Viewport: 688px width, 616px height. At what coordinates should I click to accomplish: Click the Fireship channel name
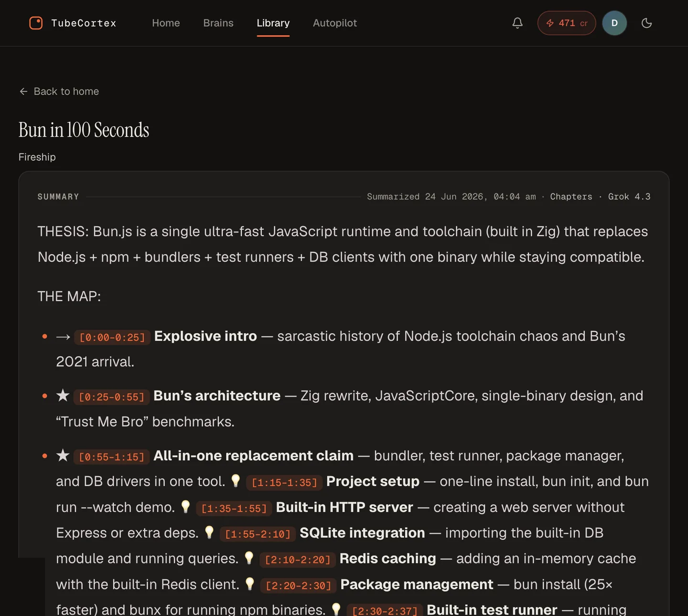37,157
